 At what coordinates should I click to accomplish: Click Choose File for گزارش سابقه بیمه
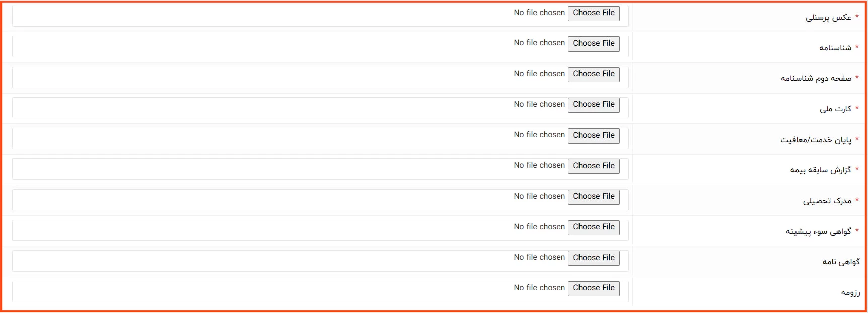pyautogui.click(x=594, y=166)
